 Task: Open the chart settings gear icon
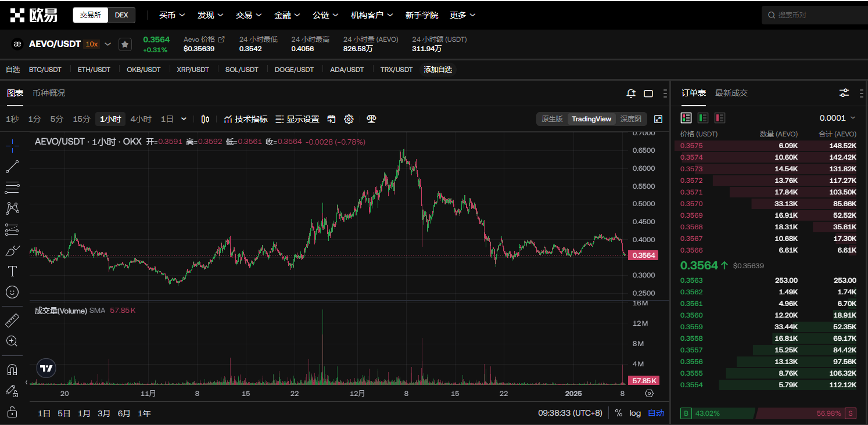click(x=349, y=119)
